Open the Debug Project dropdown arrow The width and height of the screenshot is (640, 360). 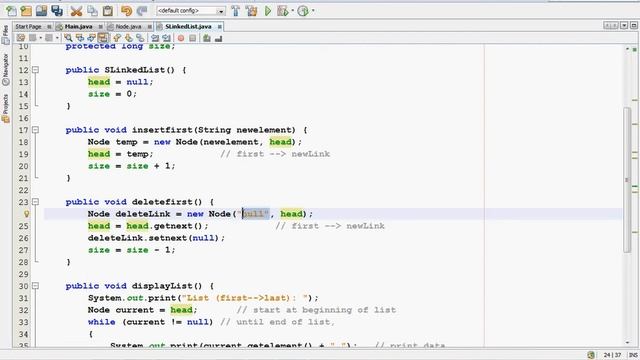(x=292, y=11)
